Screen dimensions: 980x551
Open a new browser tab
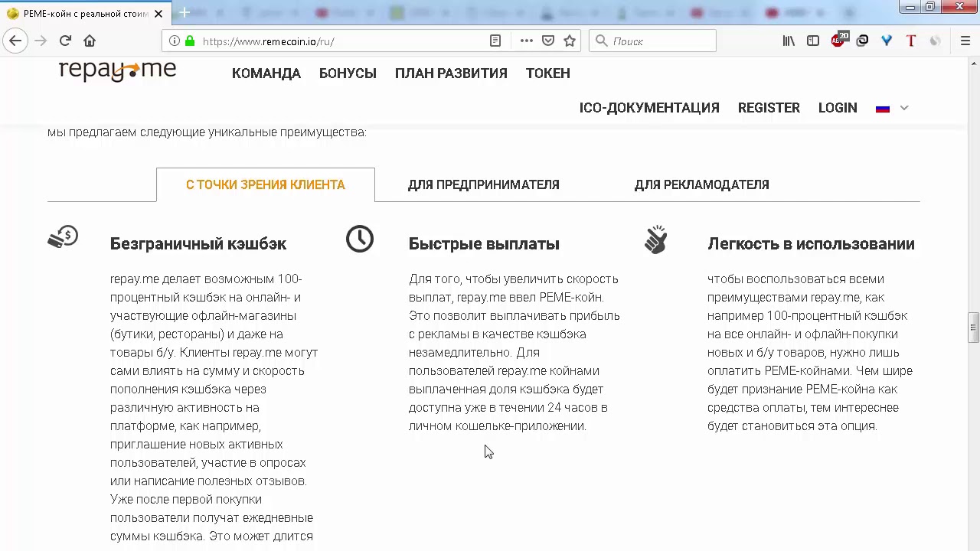[185, 13]
